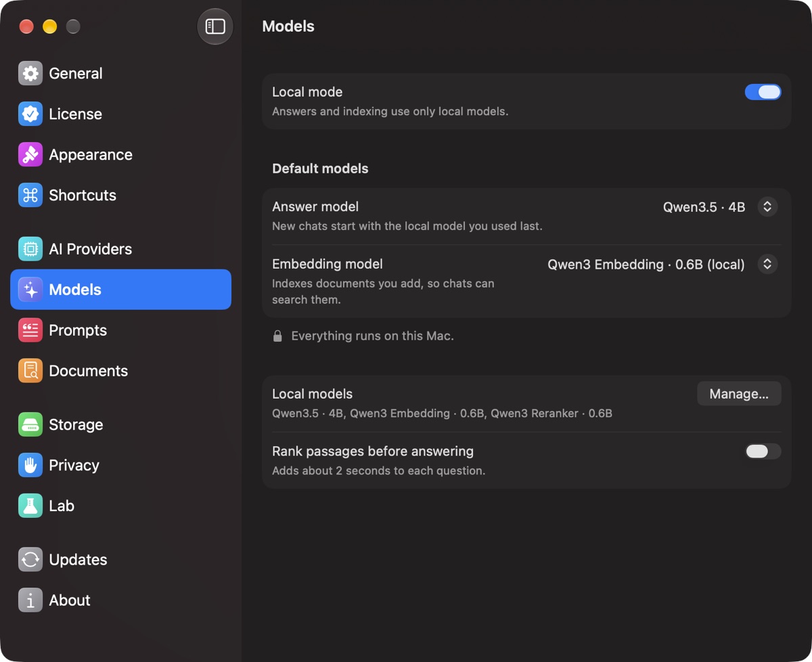Click the Qwen3.5 · 4B answer model value

click(x=704, y=207)
